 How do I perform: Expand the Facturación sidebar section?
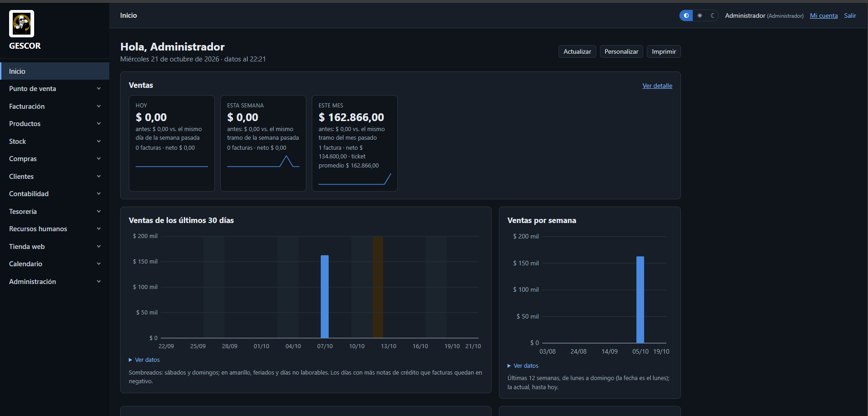point(55,107)
